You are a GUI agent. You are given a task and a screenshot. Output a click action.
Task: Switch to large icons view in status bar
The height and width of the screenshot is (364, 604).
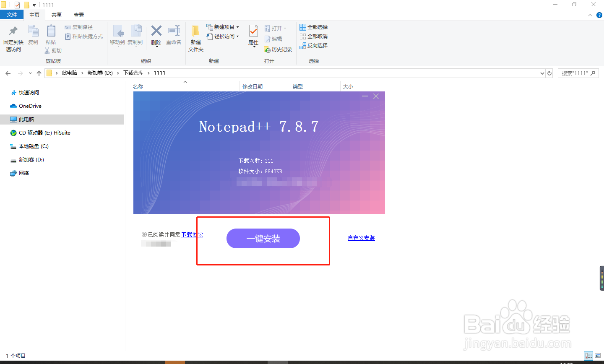pos(598,356)
